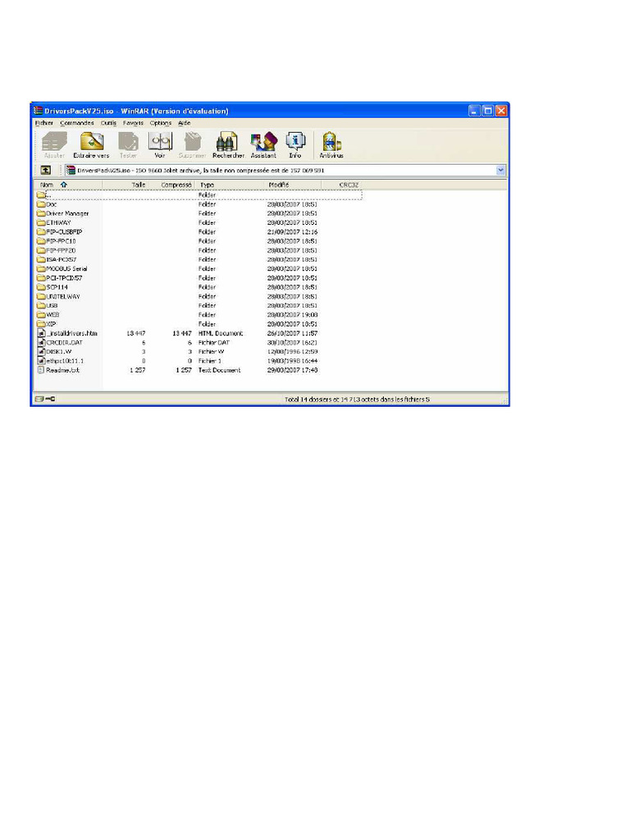
Task: Select the MODBUS Serial folder
Action: coord(62,268)
